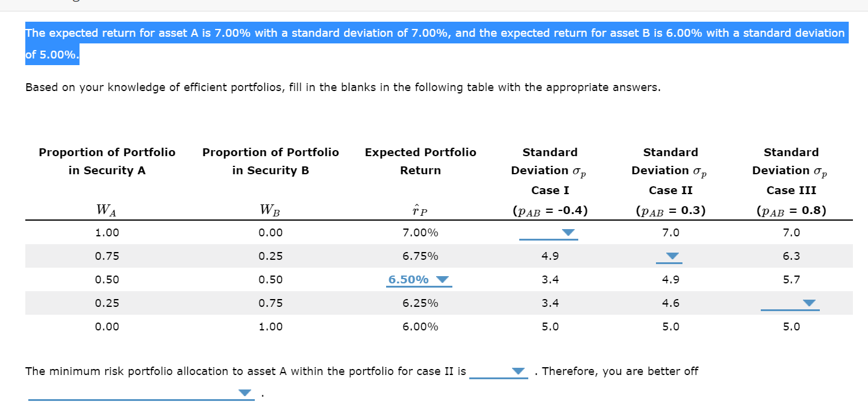Click the 5.7 value under Case III
Image resolution: width=868 pixels, height=413 pixels.
(790, 279)
